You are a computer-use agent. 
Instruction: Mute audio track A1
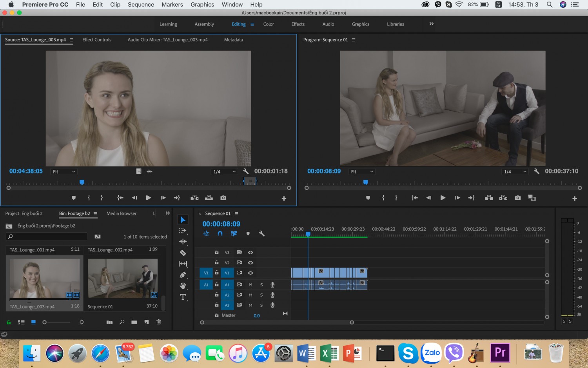(x=250, y=285)
